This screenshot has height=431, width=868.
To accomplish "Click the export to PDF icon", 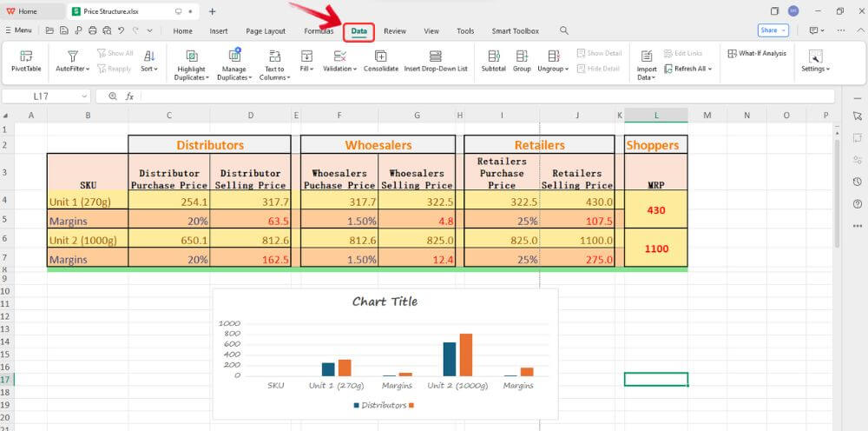I will (x=78, y=31).
